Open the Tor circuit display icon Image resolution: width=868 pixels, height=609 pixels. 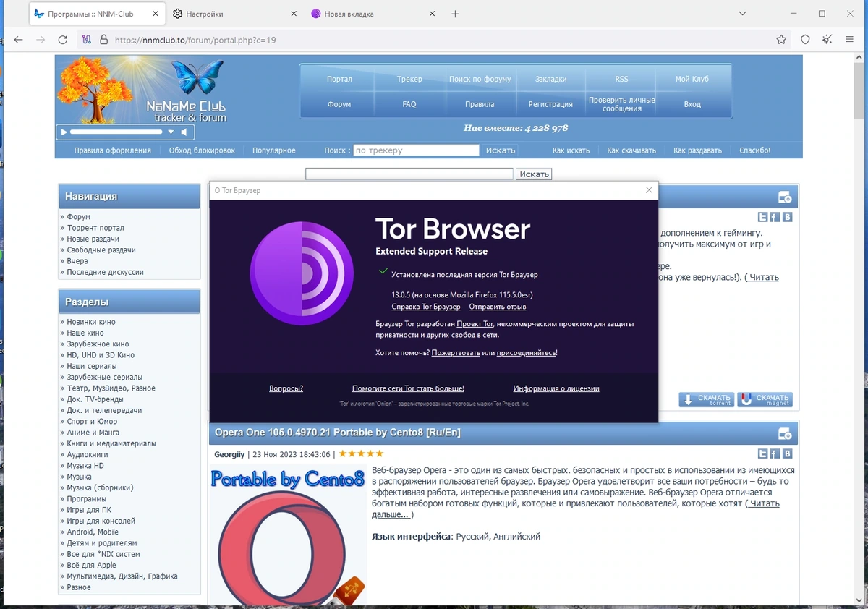[86, 40]
